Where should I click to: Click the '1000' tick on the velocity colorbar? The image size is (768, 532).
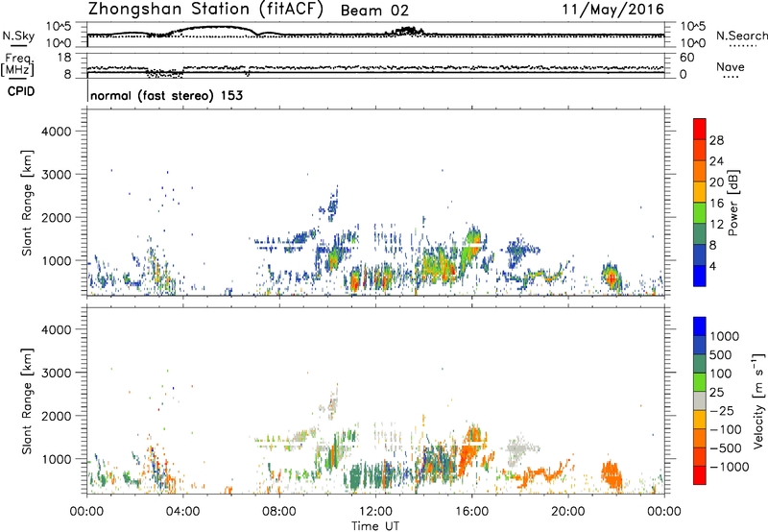point(725,336)
